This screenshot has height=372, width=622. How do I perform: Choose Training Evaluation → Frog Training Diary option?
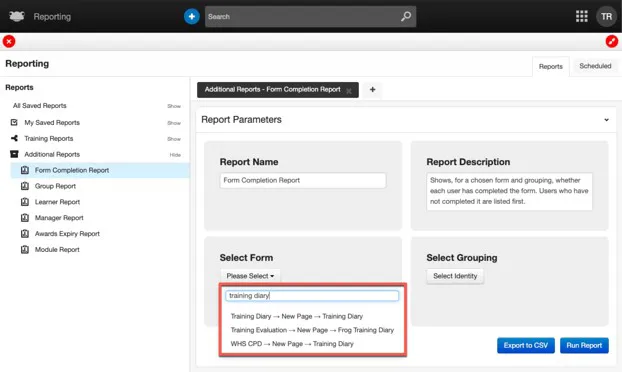(312, 330)
